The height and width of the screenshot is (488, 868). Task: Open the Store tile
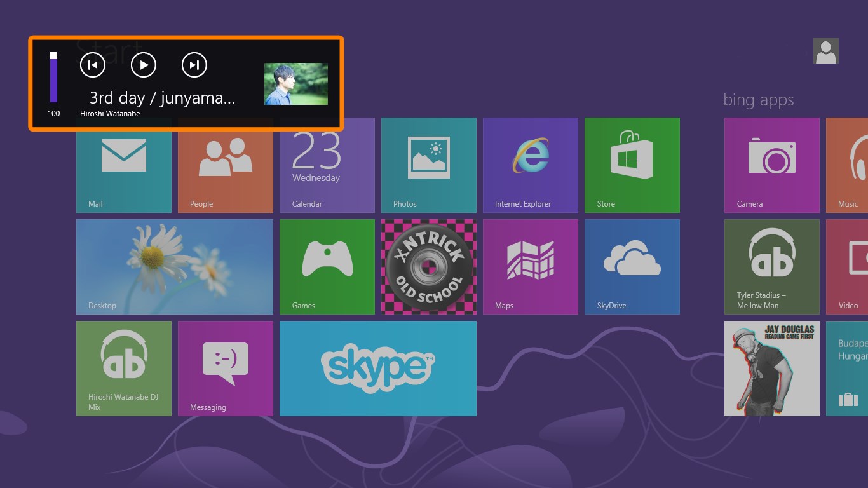(x=632, y=165)
